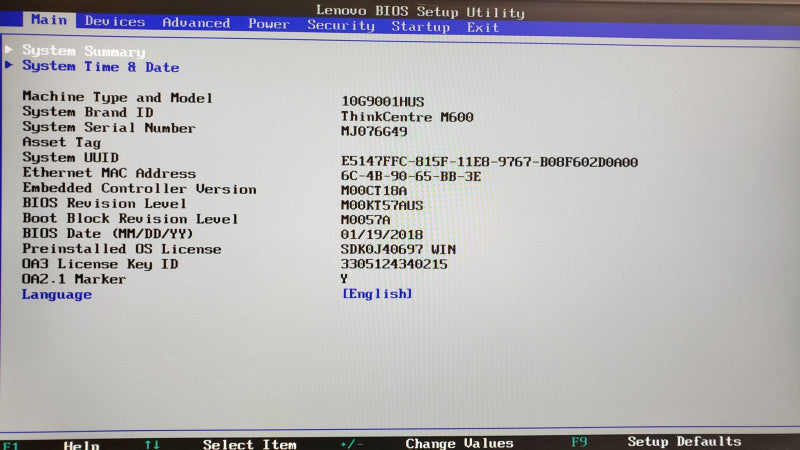The width and height of the screenshot is (800, 450).
Task: Click boot block revision M0057A
Action: (365, 220)
